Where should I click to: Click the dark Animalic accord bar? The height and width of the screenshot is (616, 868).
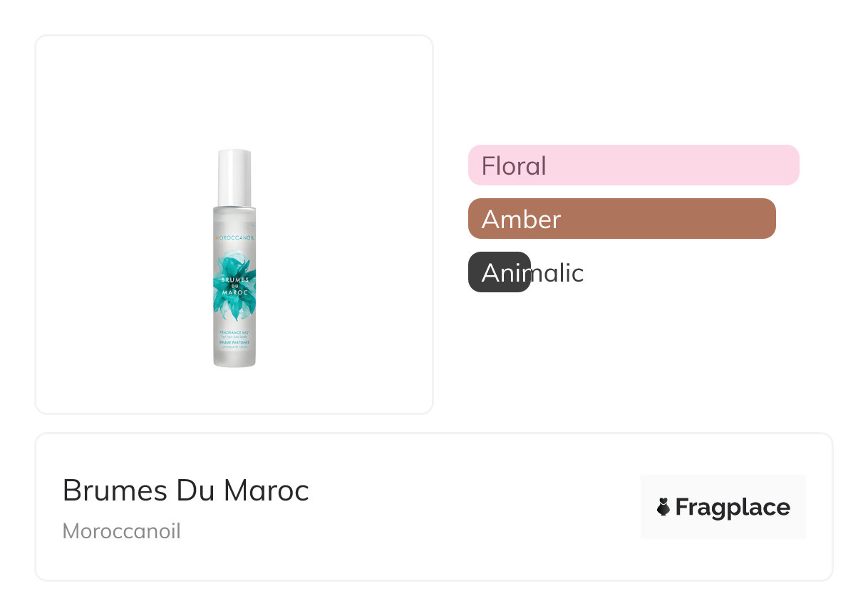click(499, 272)
